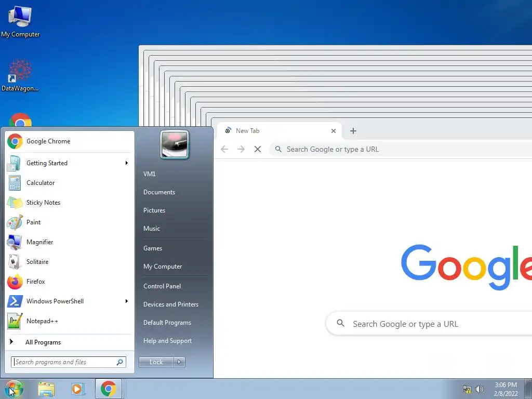Click the Getting Started icon
Screen dimensions: 532x399
tap(14, 163)
